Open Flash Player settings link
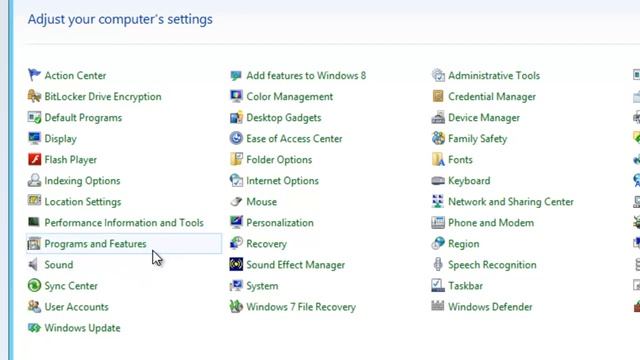This screenshot has height=360, width=640. point(71,160)
